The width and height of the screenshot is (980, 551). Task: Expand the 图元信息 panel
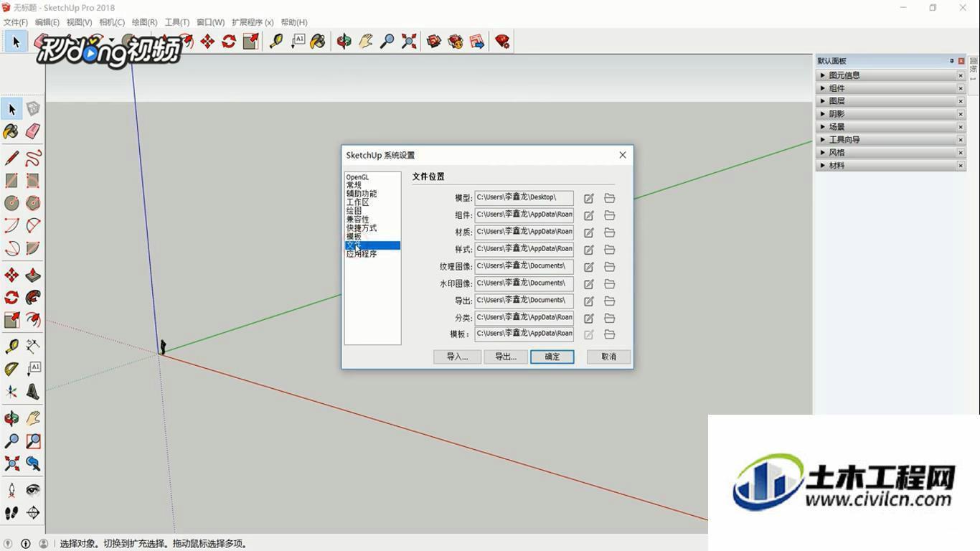tap(823, 75)
